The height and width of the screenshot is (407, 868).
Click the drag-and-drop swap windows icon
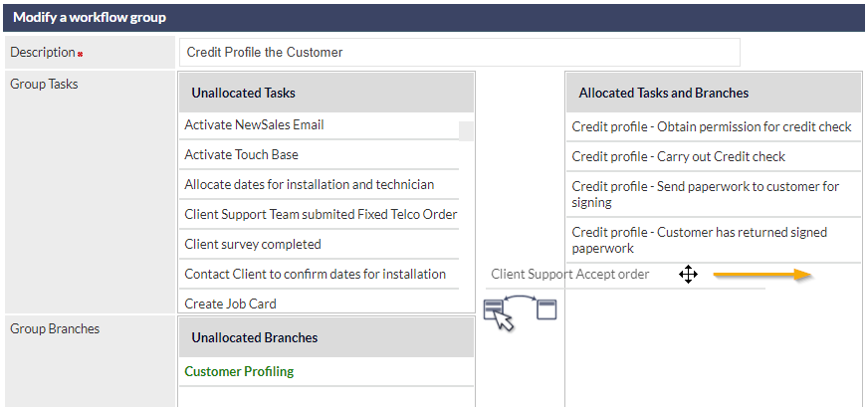coord(520,311)
